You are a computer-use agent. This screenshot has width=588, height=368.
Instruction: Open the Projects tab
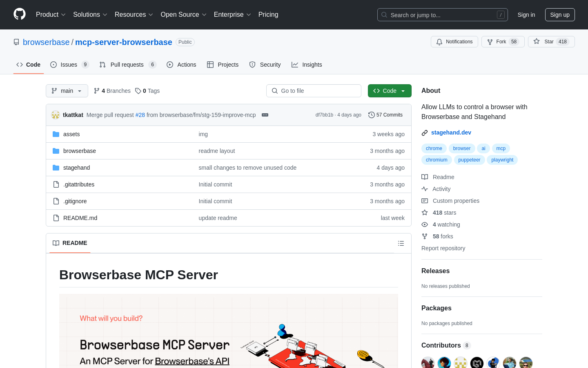[x=223, y=65]
